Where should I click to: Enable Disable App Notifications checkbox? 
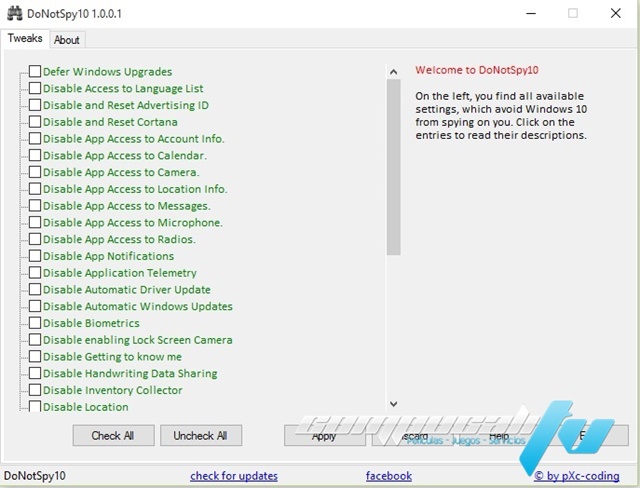pyautogui.click(x=35, y=255)
